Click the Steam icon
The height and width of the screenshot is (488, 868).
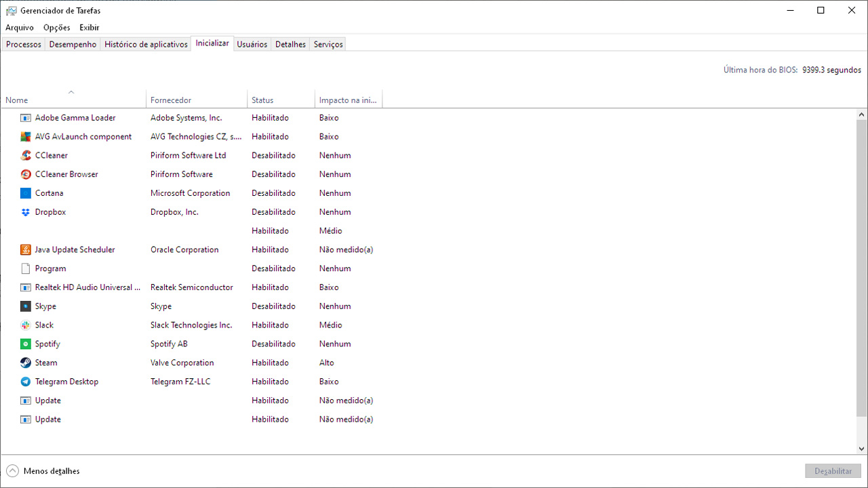(x=26, y=363)
